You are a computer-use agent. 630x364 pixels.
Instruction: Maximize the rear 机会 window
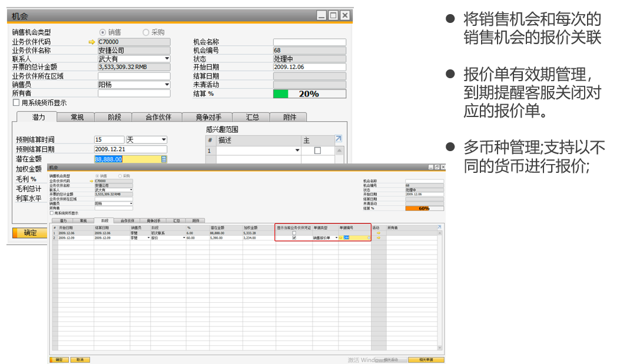333,15
